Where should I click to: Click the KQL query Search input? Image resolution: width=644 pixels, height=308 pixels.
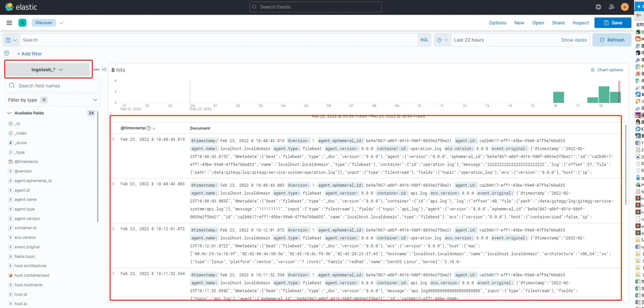(219, 40)
